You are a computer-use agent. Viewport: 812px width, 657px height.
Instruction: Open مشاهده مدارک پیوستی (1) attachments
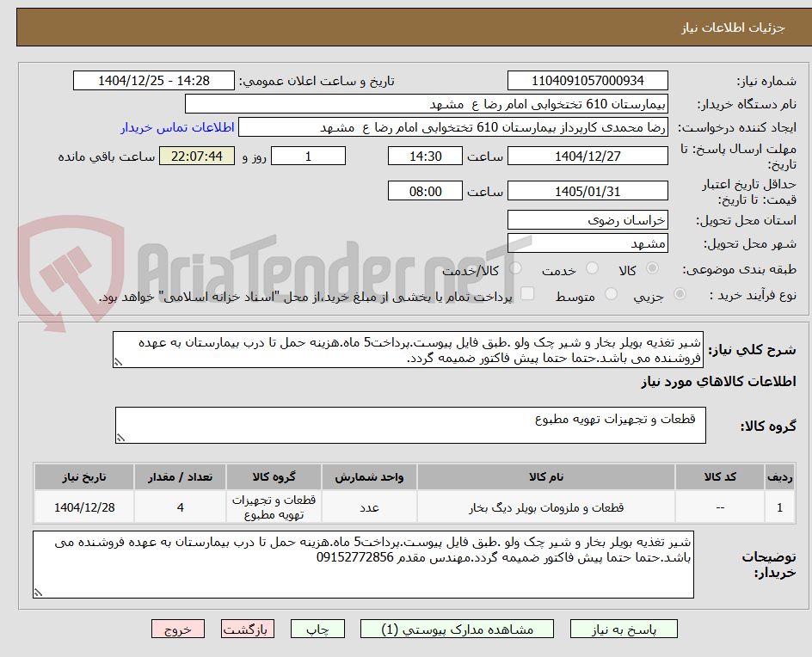457,629
